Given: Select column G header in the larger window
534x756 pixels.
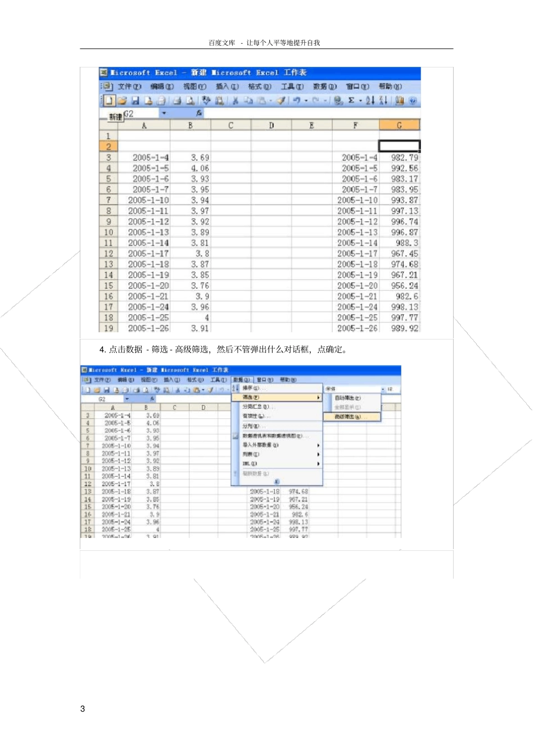Looking at the screenshot, I should [x=399, y=125].
